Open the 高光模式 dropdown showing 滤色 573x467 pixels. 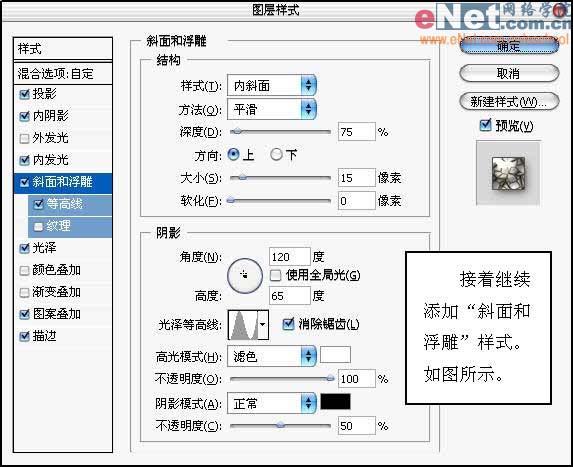tap(272, 356)
